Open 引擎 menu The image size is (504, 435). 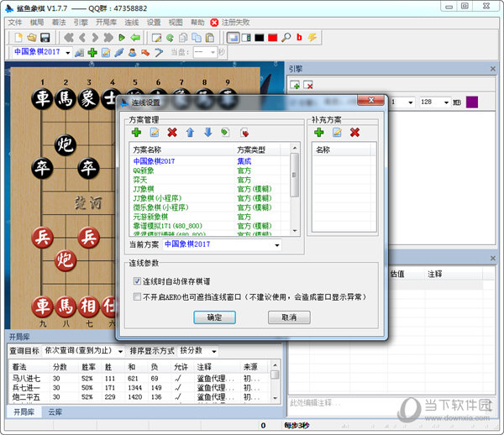point(81,22)
